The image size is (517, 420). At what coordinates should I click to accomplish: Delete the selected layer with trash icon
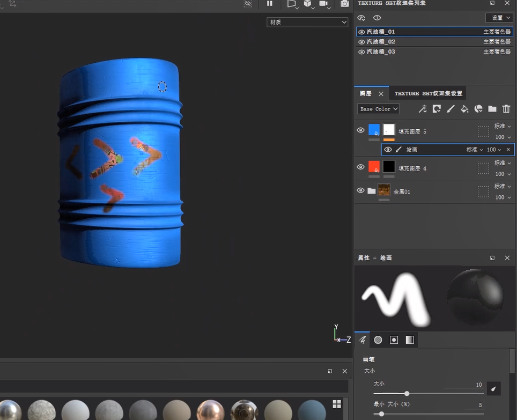[x=506, y=109]
